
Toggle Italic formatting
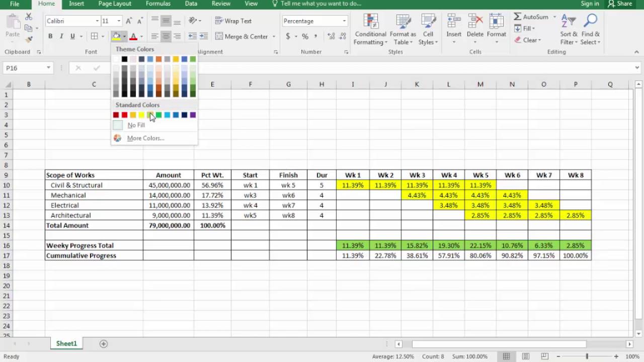pos(61,36)
